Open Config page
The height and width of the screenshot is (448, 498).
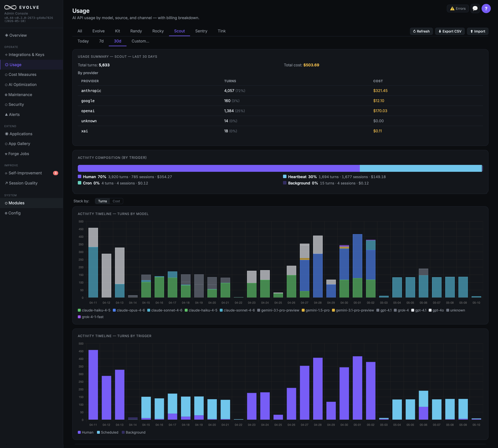[x=31, y=213]
